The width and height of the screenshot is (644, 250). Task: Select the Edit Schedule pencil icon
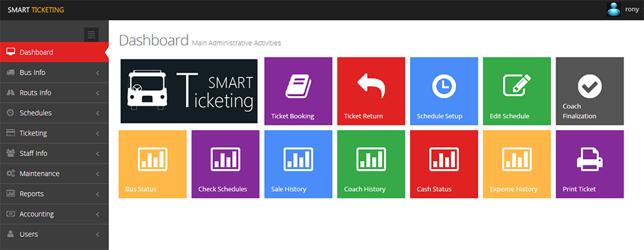point(517,86)
